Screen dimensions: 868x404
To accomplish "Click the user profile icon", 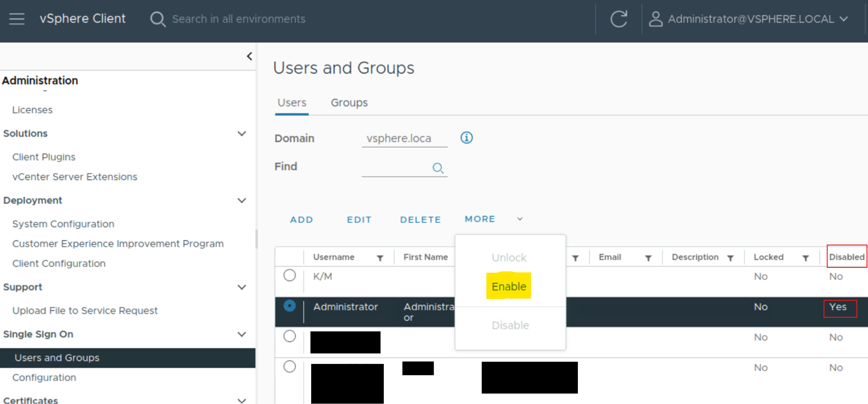I will (656, 19).
